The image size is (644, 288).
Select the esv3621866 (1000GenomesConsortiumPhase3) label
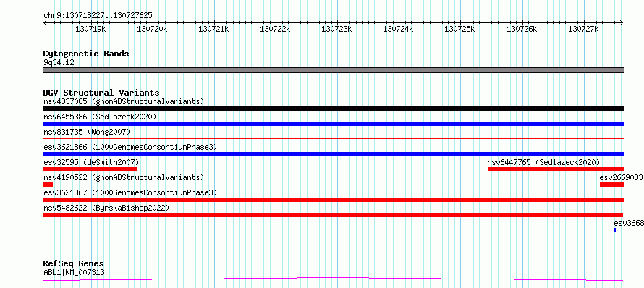(x=130, y=147)
